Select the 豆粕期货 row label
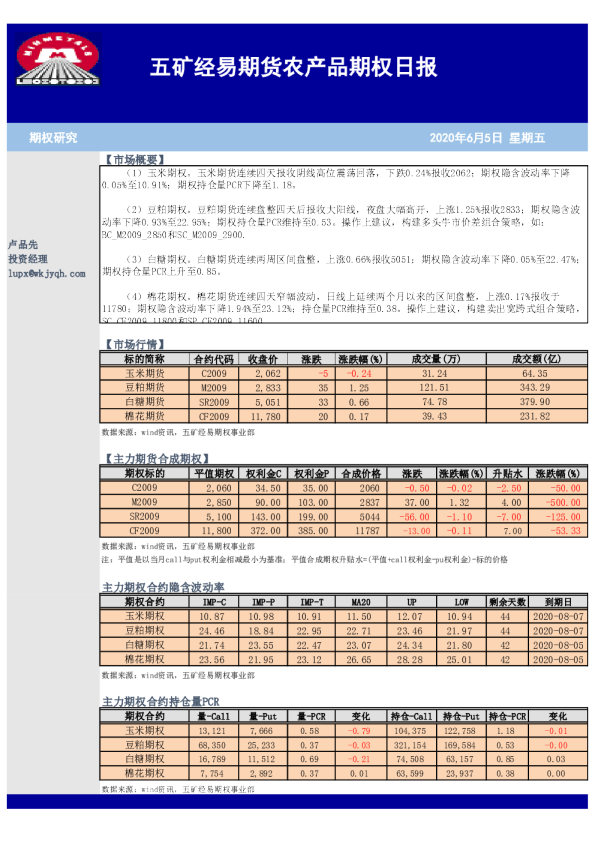Viewport: 595px width, 842px height. (x=144, y=387)
